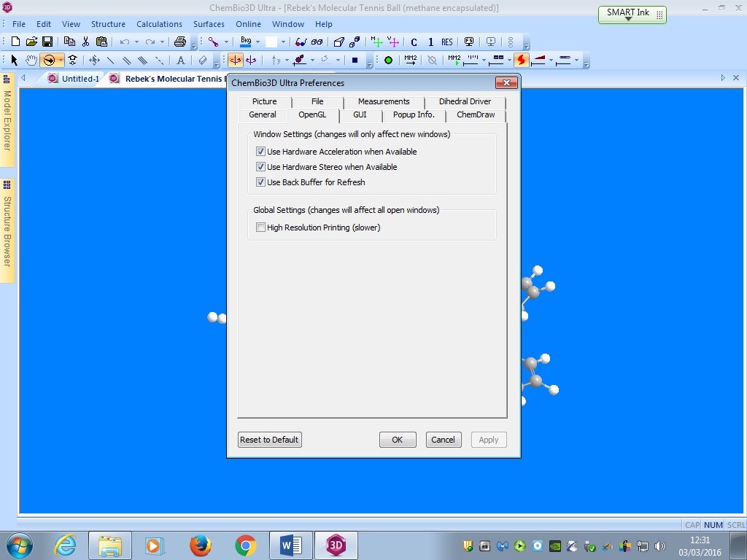Click the MM2 minimize energy icon
This screenshot has width=747, height=560.
coord(410,60)
